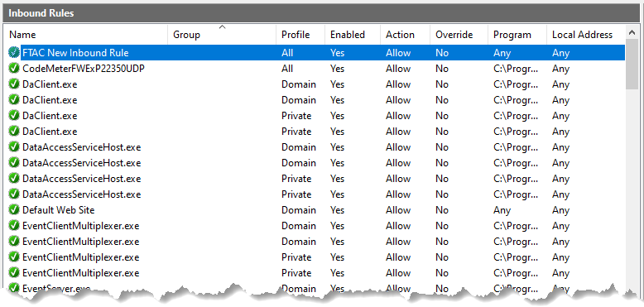Image resolution: width=644 pixels, height=307 pixels.
Task: Click 'Allow' action in FTAC New Inbound Rule row
Action: (398, 53)
